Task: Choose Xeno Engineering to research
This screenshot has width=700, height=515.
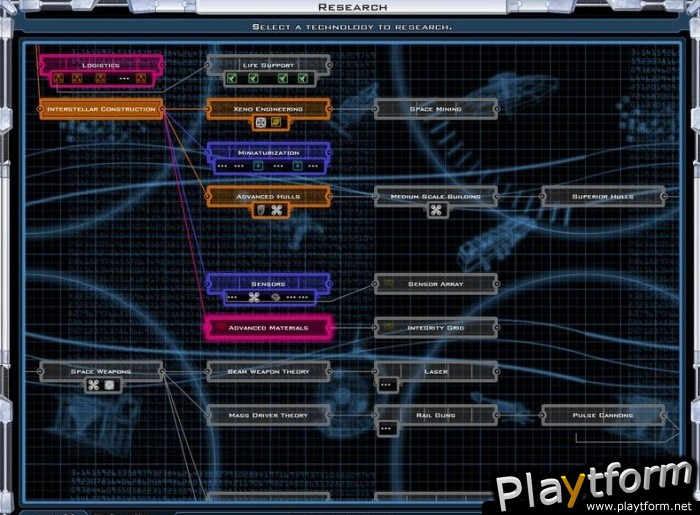Action: coord(268,109)
